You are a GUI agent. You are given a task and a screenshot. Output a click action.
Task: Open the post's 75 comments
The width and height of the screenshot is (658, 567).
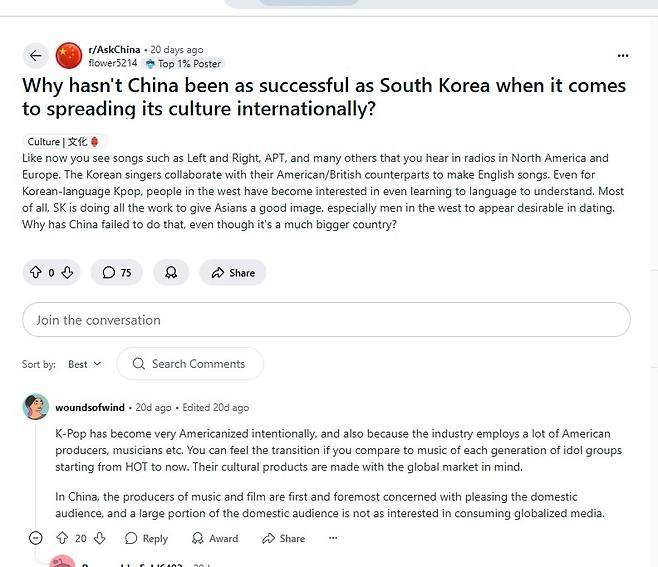coord(117,272)
